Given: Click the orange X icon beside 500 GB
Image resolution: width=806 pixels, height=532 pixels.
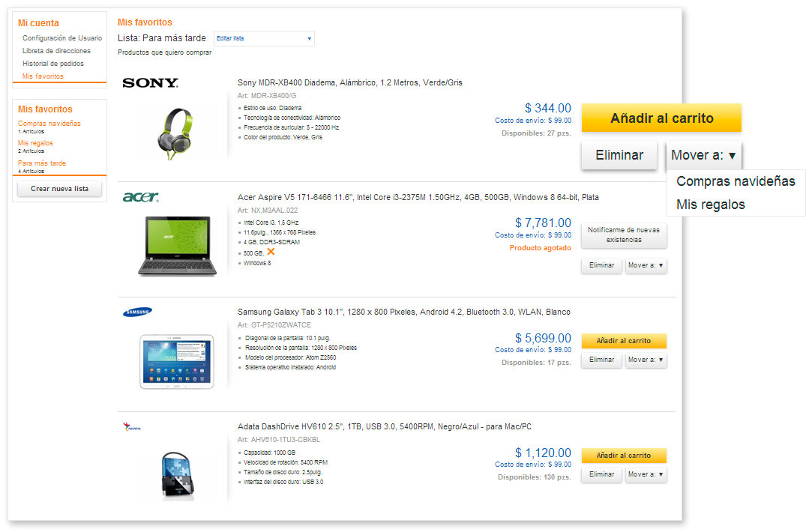Looking at the screenshot, I should (271, 252).
